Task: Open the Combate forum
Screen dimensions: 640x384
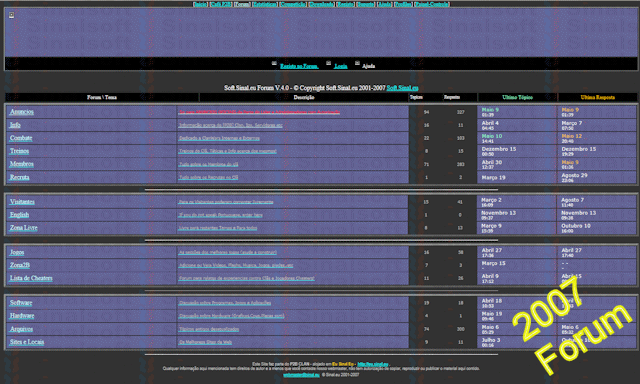Action: 21,138
